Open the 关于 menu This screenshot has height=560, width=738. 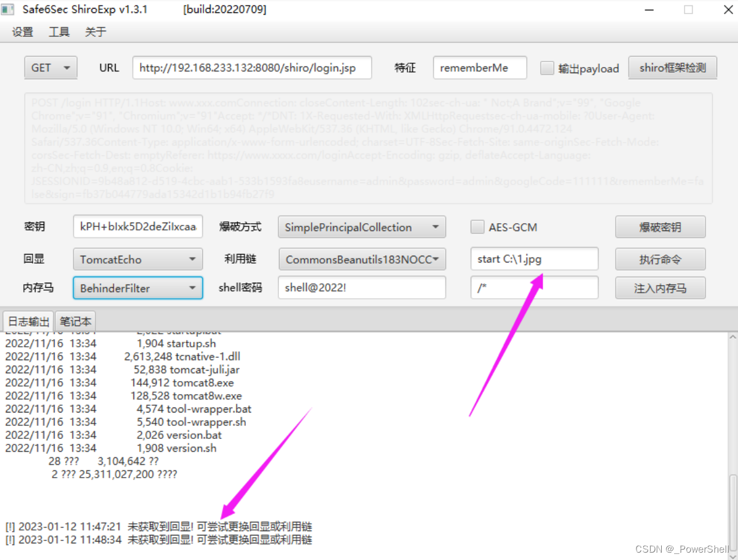pos(96,33)
